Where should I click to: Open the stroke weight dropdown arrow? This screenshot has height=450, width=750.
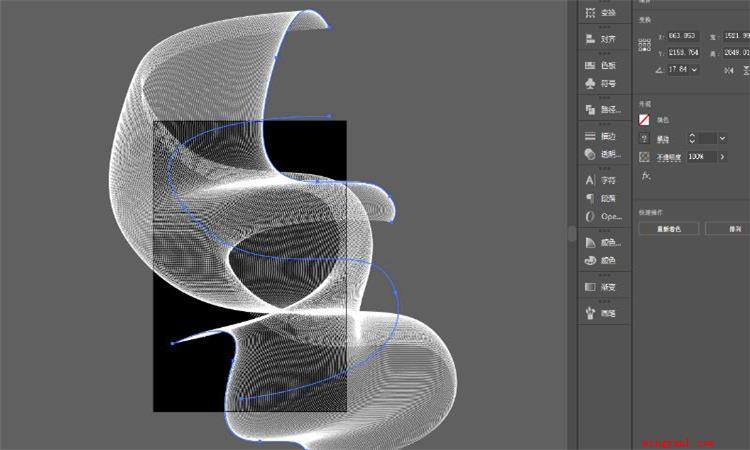coord(722,139)
